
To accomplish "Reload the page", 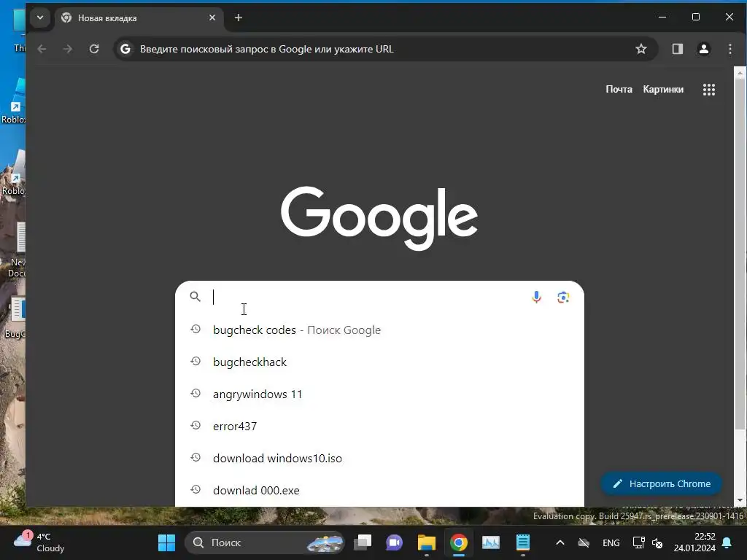I will tap(94, 49).
